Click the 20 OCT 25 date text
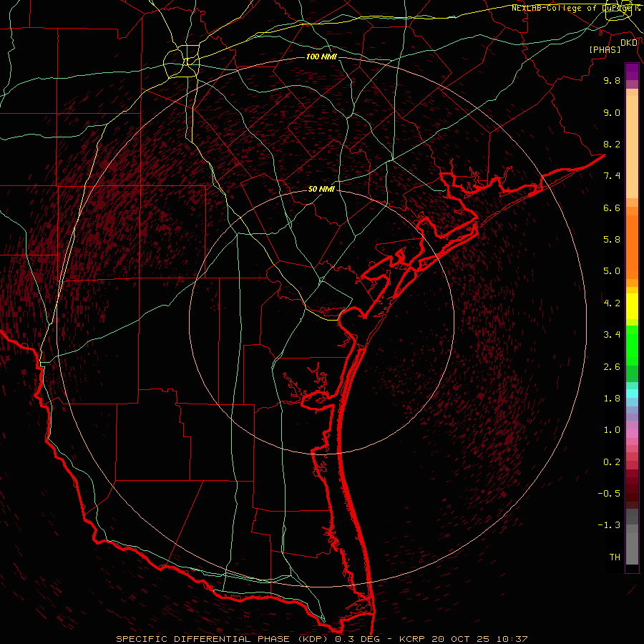This screenshot has width=644, height=644. tap(461, 639)
